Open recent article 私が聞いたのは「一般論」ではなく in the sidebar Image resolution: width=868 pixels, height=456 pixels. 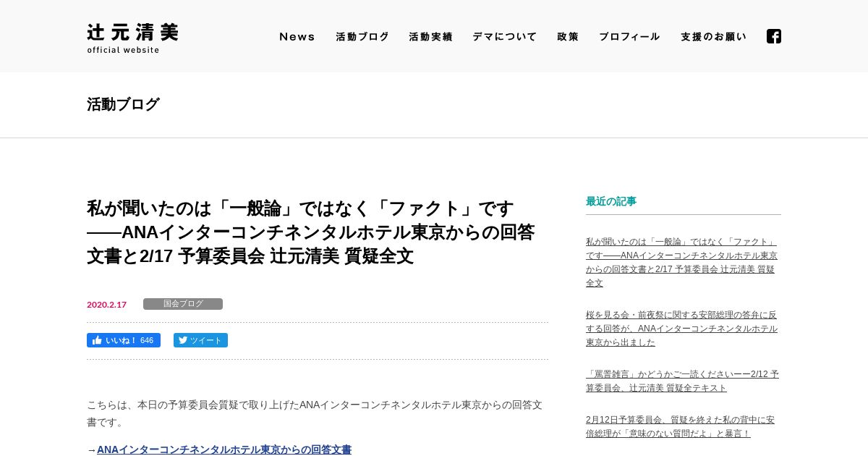682,262
